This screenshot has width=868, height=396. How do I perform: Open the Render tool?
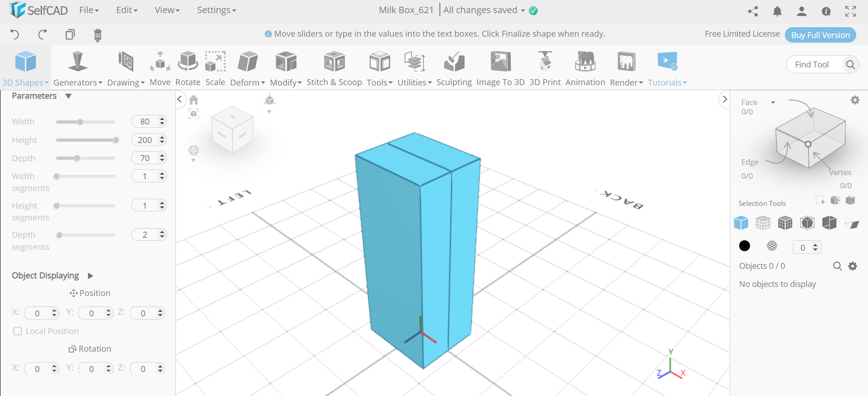click(x=626, y=68)
